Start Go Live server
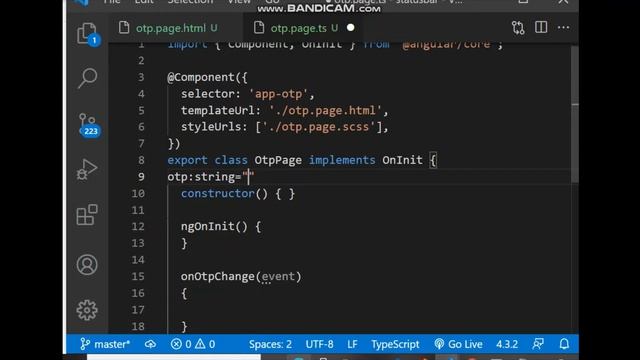The height and width of the screenshot is (360, 640). (x=458, y=344)
